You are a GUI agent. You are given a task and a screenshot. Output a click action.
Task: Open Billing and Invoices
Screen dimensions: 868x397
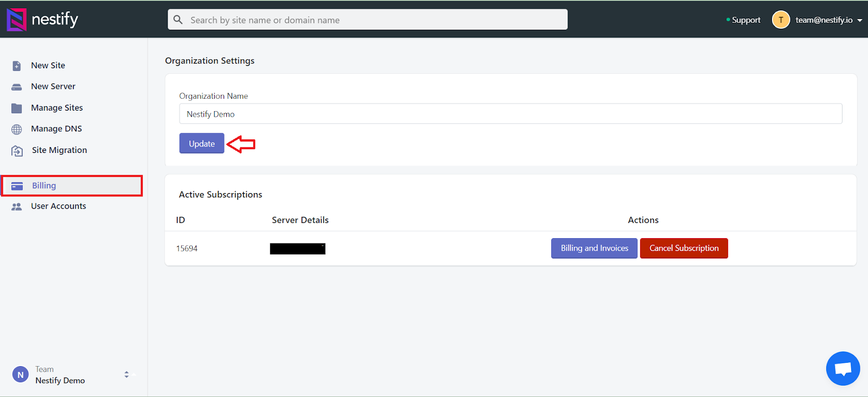[595, 248]
